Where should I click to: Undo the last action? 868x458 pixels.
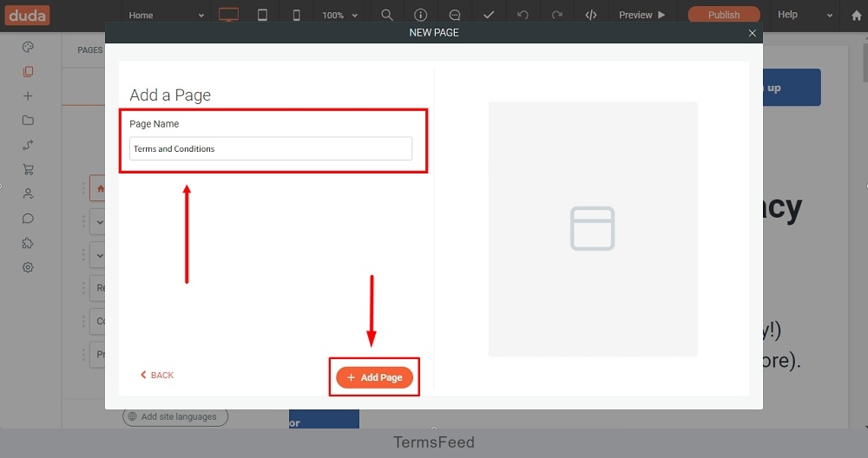523,15
